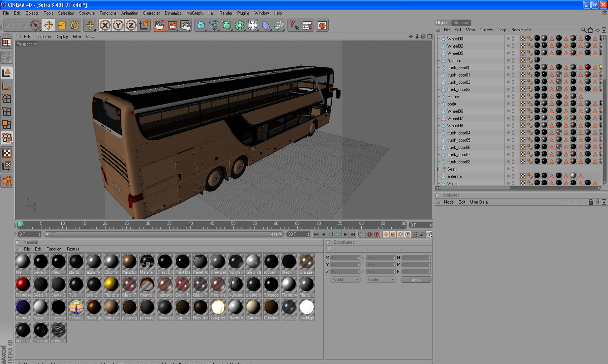Click the deformer (Bend) object icon
The height and width of the screenshot is (364, 608).
[x=266, y=25]
